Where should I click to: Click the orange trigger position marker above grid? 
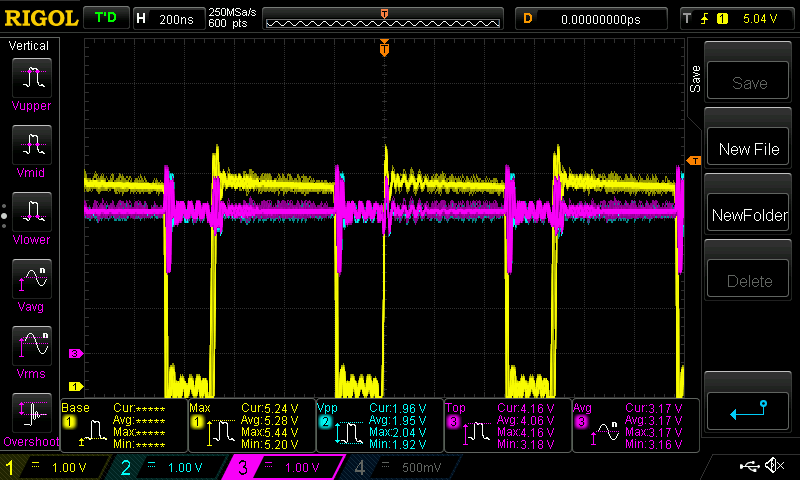point(384,48)
